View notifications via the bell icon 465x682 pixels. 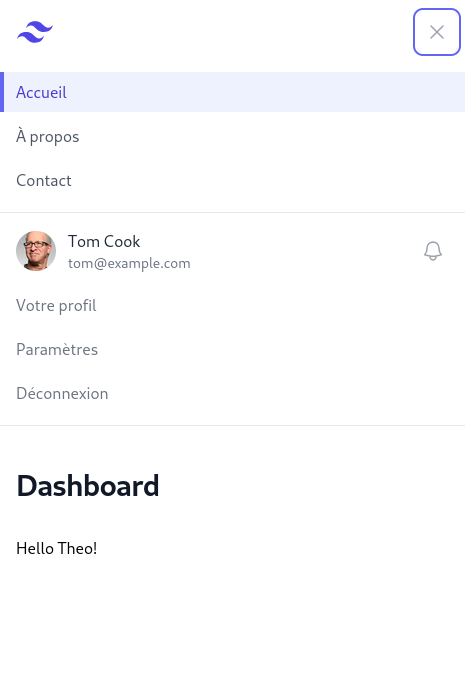433,251
